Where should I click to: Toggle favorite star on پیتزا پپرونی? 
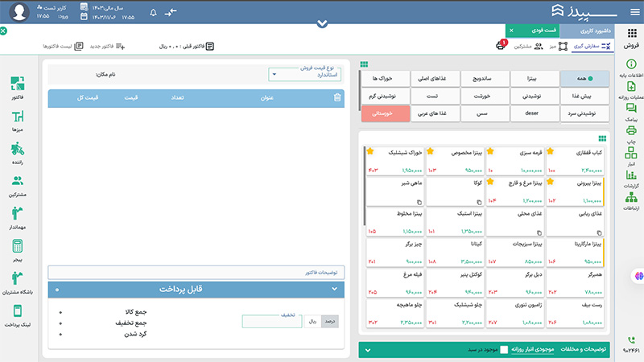551,182
